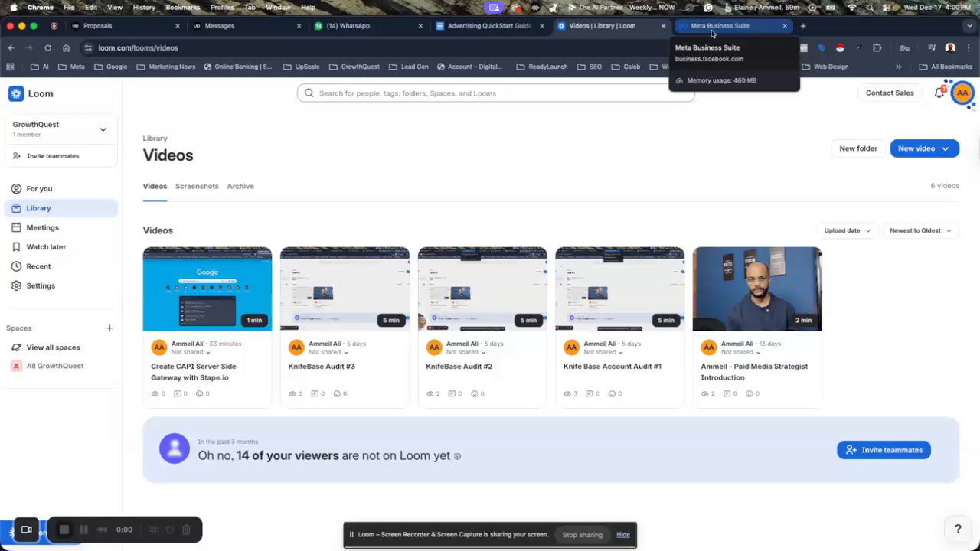Click the Chrome profile avatar in the toolbar
Image resolution: width=980 pixels, height=551 pixels.
tap(950, 47)
